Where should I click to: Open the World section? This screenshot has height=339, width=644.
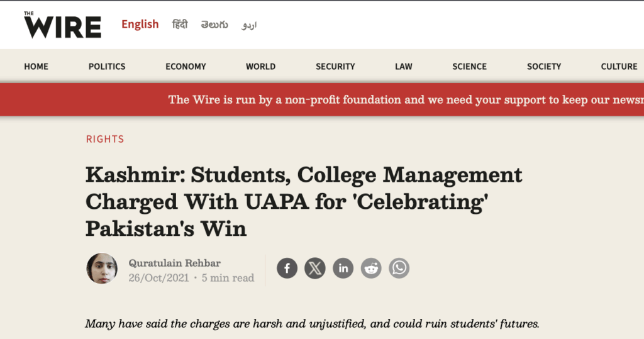click(x=260, y=66)
